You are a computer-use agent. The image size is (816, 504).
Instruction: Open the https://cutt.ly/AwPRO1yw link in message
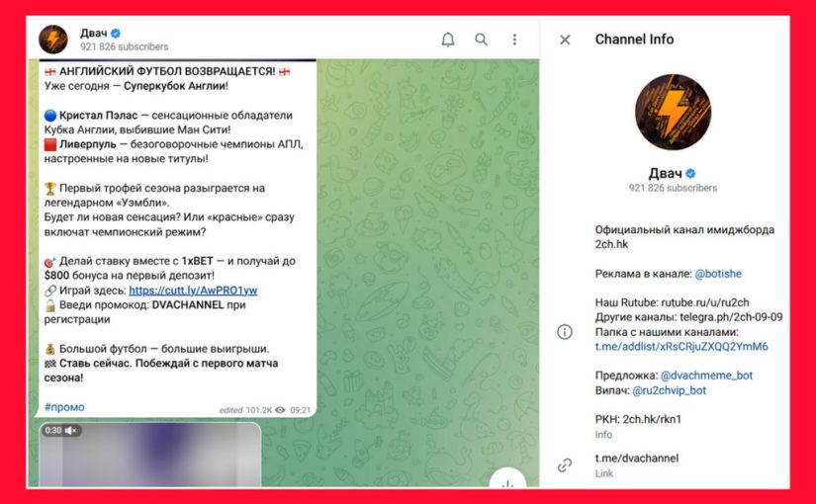point(193,291)
